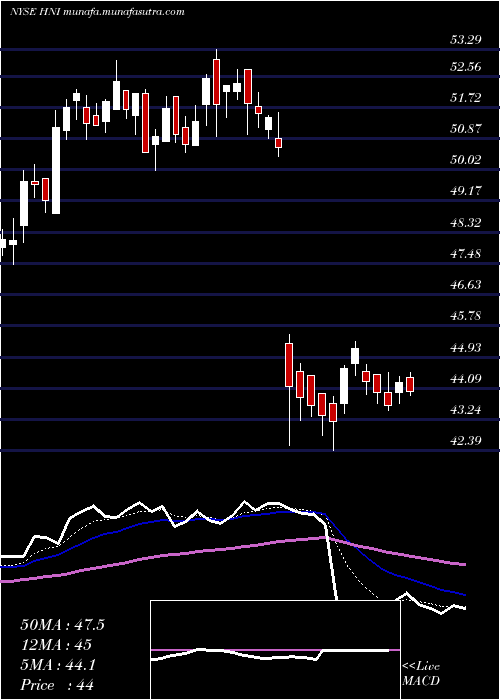Select the 42.39 price axis label
The image size is (500, 700).
465,441
